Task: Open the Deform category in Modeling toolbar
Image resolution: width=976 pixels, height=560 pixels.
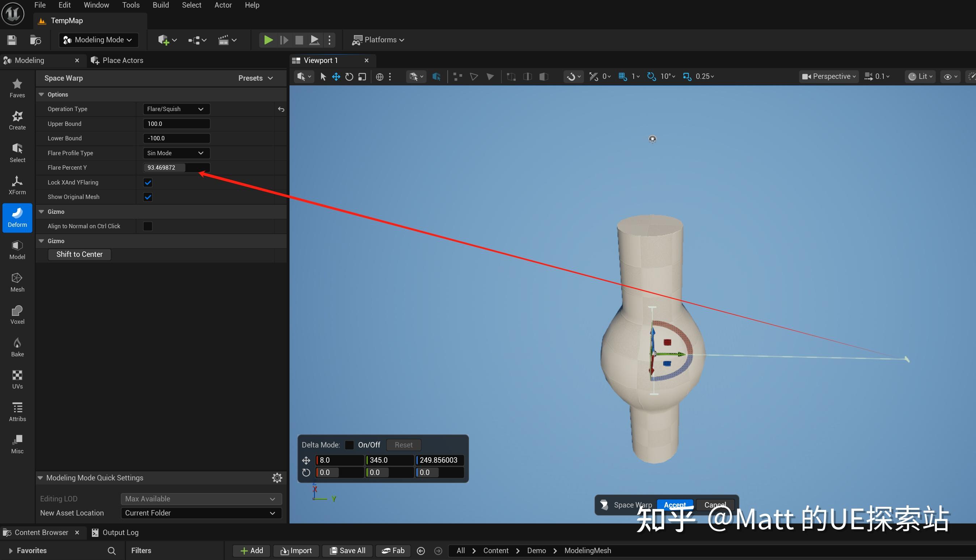Action: pos(17,217)
